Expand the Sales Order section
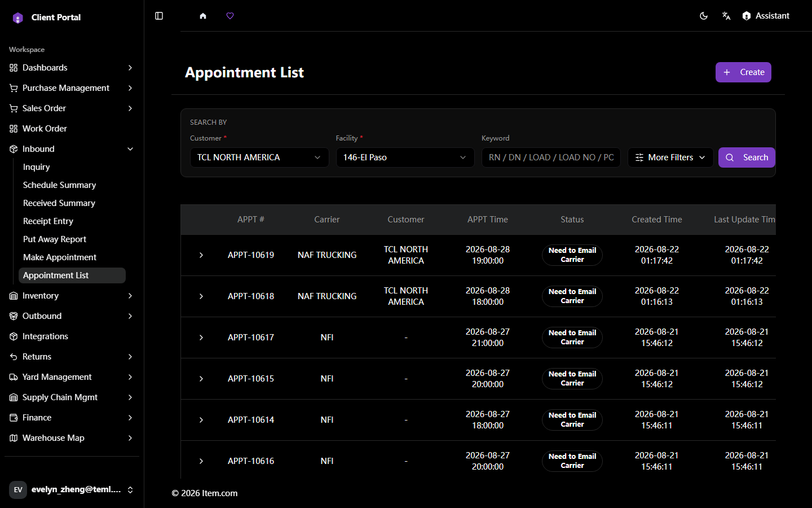Viewport: 812px width, 508px height. (72, 108)
